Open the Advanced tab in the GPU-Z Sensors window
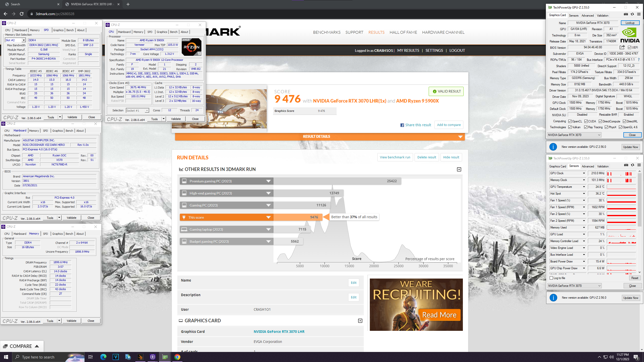This screenshot has height=362, width=644. (x=588, y=166)
